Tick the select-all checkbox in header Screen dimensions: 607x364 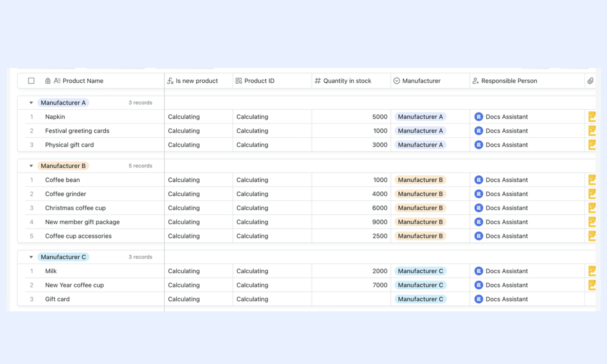(31, 81)
